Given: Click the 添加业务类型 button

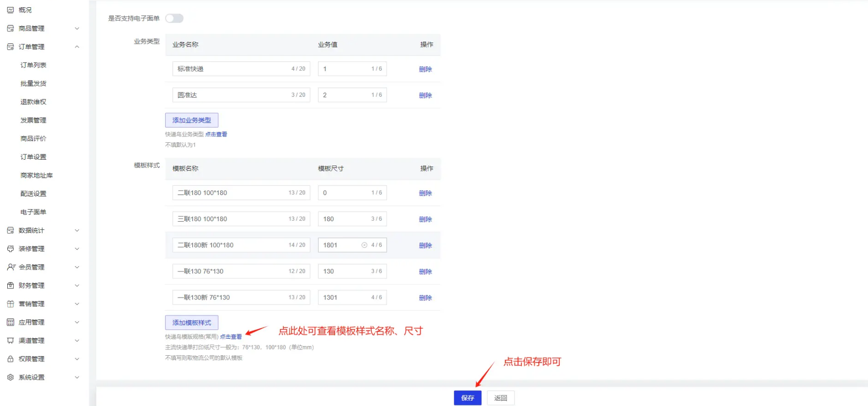Looking at the screenshot, I should point(192,120).
